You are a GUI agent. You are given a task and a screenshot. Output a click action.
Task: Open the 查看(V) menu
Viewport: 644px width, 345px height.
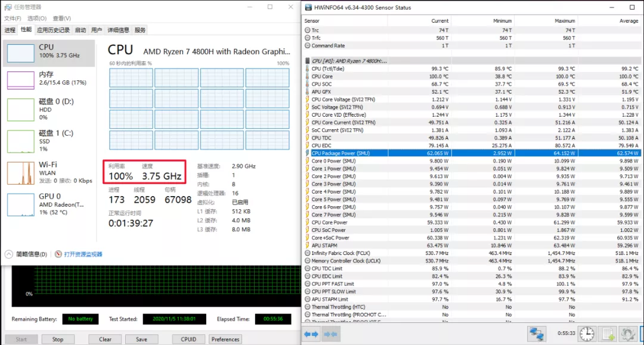tap(61, 18)
